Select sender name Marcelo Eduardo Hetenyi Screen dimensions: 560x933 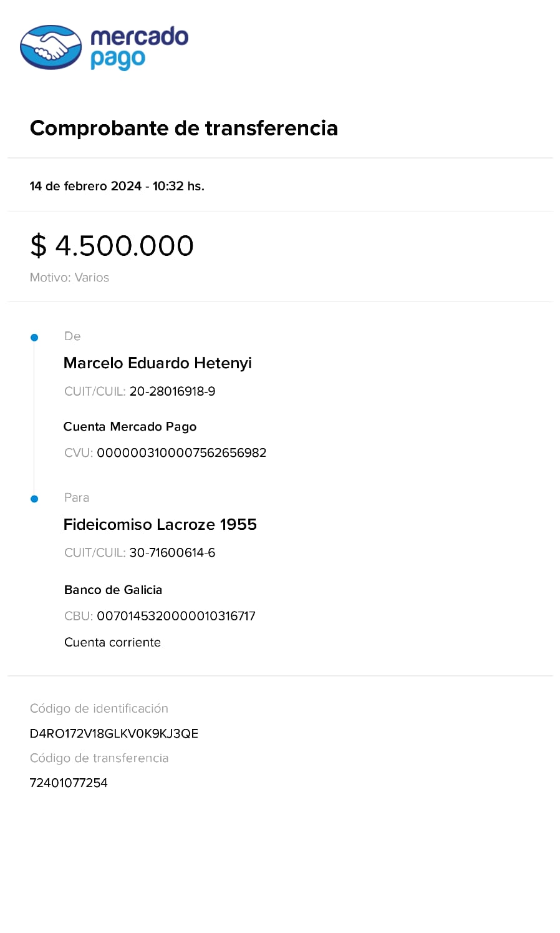pos(158,363)
